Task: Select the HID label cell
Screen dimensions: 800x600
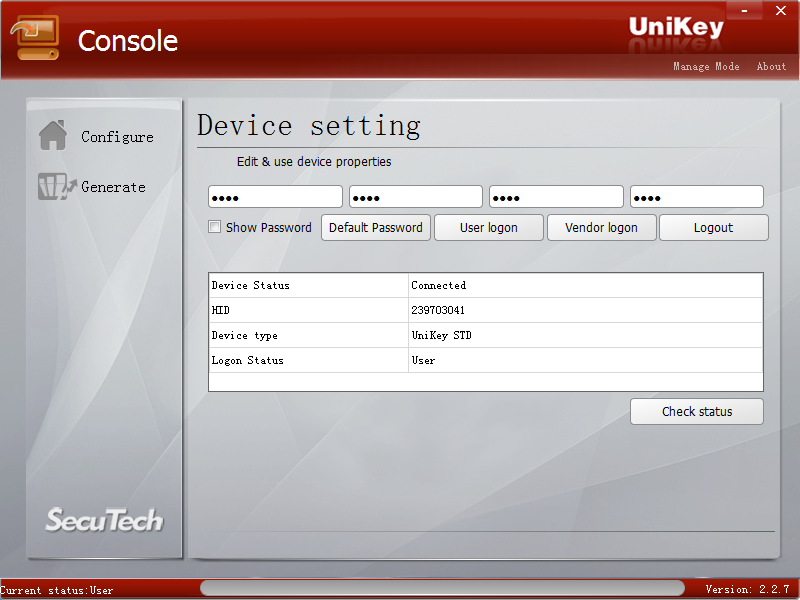Action: (x=309, y=310)
